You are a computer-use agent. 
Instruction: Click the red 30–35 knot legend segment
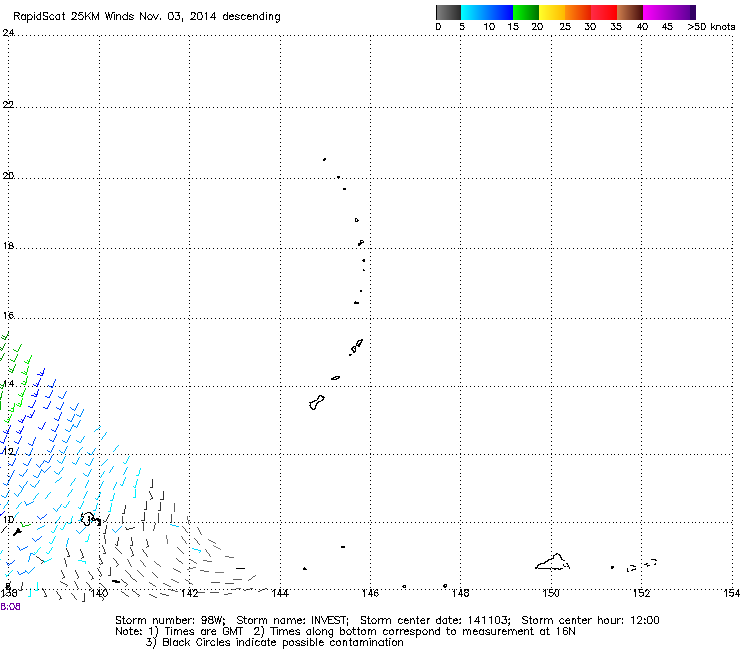[x=604, y=12]
